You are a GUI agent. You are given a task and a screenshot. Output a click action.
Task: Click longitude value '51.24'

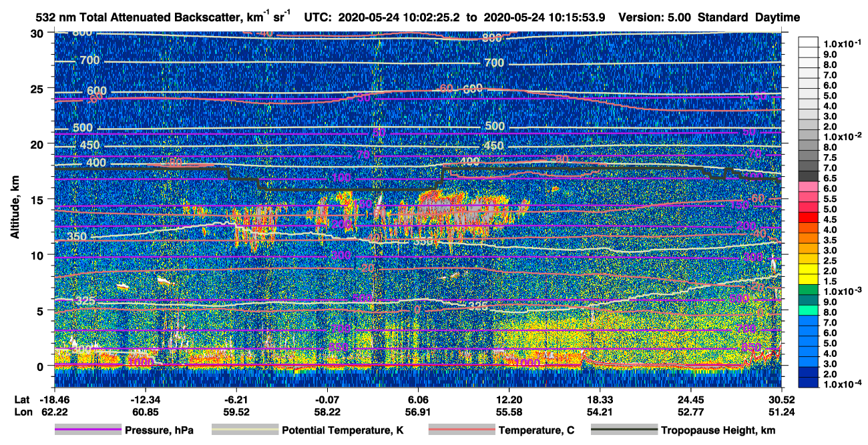(x=782, y=412)
